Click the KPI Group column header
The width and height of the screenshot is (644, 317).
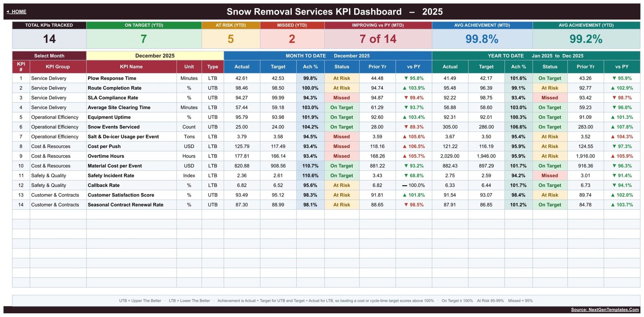coord(58,67)
